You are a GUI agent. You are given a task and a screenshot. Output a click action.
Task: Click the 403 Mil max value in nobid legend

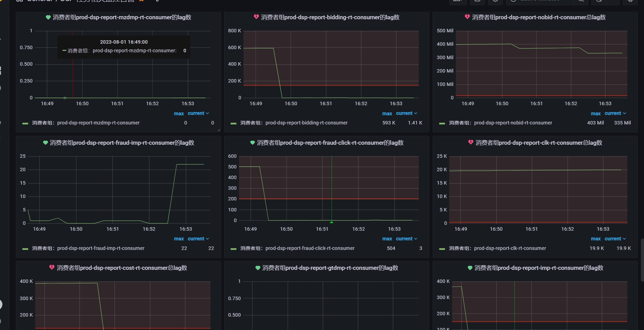coord(596,123)
